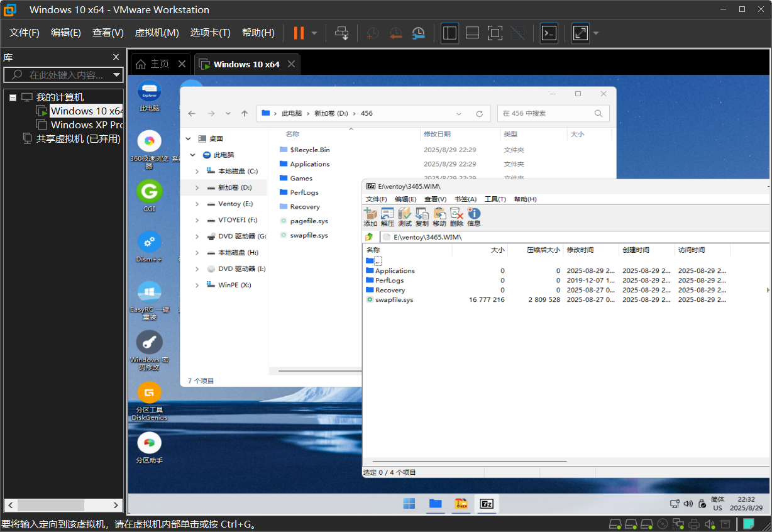Expand 本地磁盘 (C:) in Explorer navigation pane
Viewport: 772px width, 532px height.
pos(197,171)
